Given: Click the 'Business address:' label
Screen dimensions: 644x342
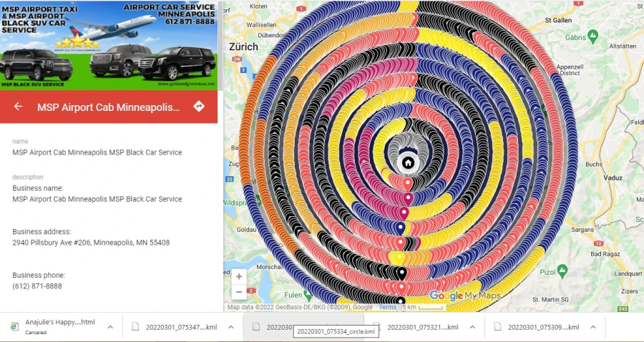Looking at the screenshot, I should coord(42,232).
